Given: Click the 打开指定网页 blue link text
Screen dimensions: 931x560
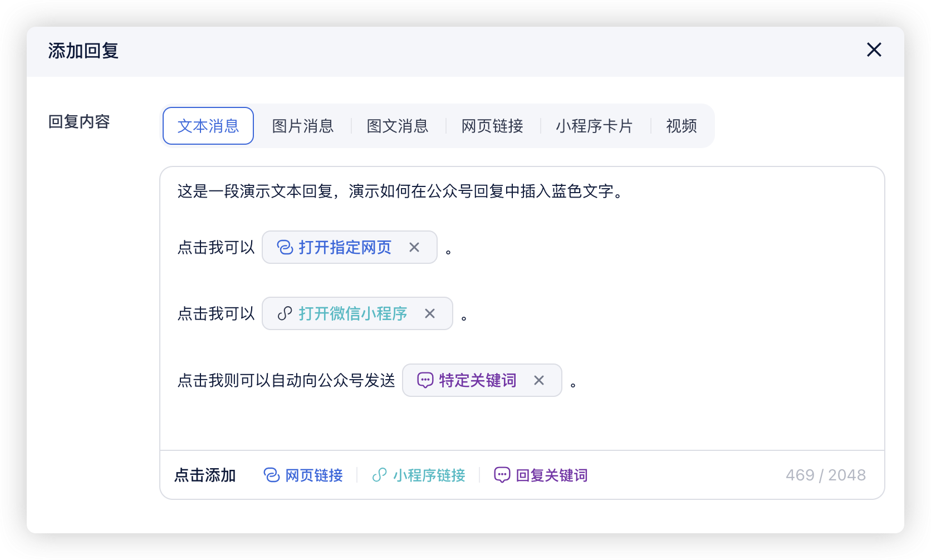Looking at the screenshot, I should pos(345,247).
